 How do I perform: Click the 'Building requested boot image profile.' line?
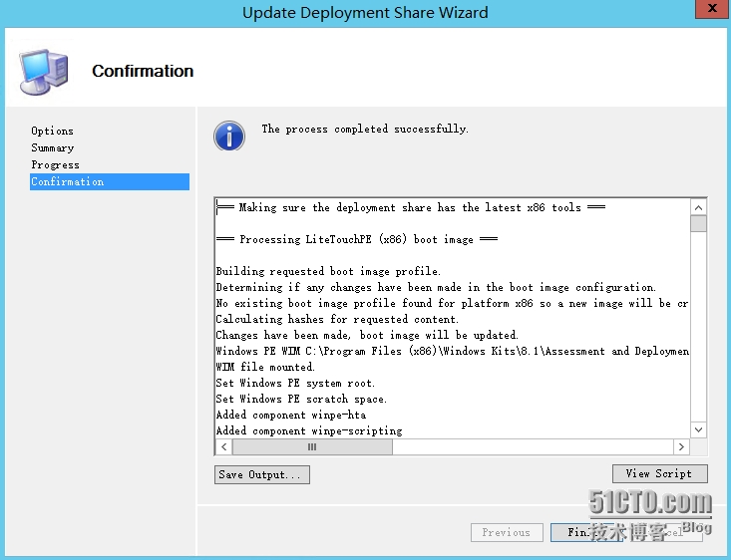coord(328,271)
